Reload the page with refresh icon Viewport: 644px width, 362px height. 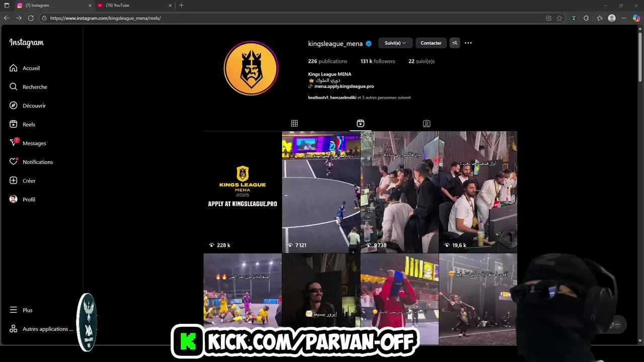pyautogui.click(x=31, y=18)
